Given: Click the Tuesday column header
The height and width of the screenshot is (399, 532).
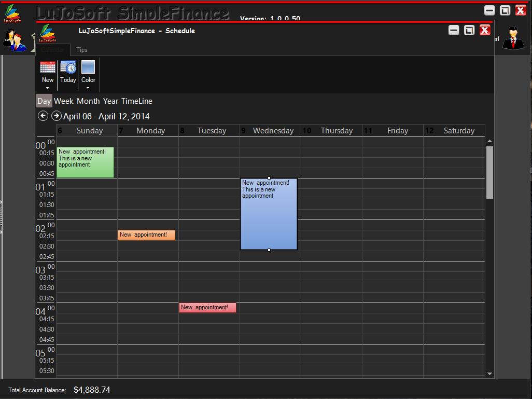Looking at the screenshot, I should point(209,131).
